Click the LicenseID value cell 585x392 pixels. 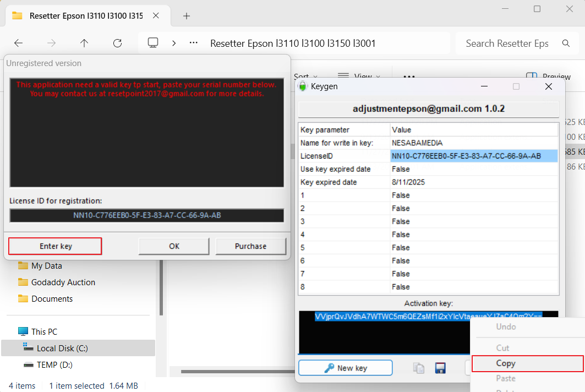point(473,156)
